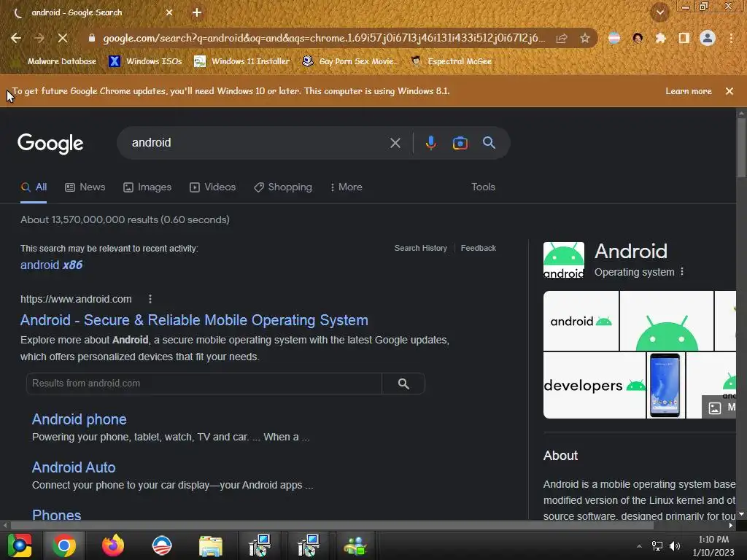The width and height of the screenshot is (747, 560).
Task: Launch Firefox from the taskbar
Action: point(113,545)
